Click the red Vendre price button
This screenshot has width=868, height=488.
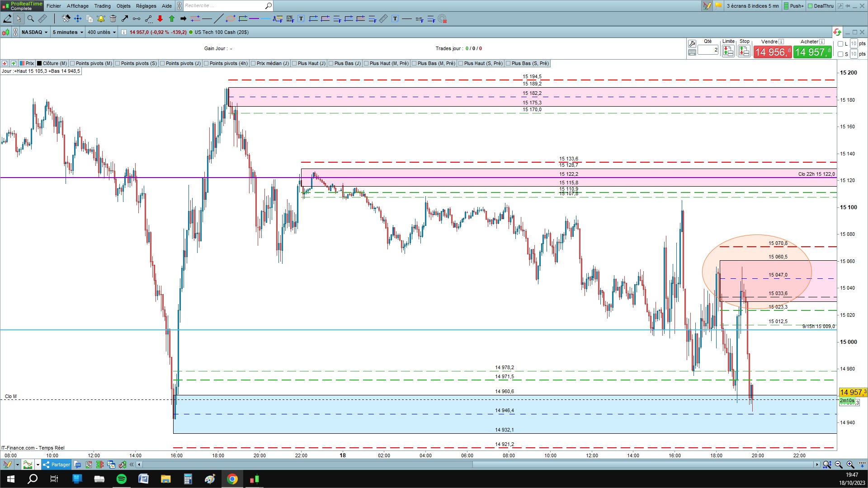[772, 52]
